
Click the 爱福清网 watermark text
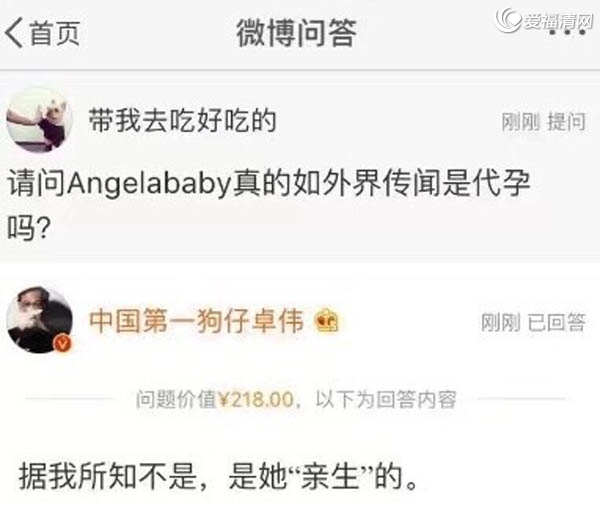tap(558, 21)
